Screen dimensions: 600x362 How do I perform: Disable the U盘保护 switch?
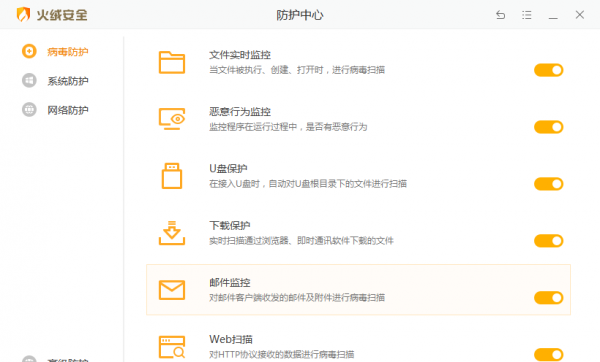click(548, 184)
